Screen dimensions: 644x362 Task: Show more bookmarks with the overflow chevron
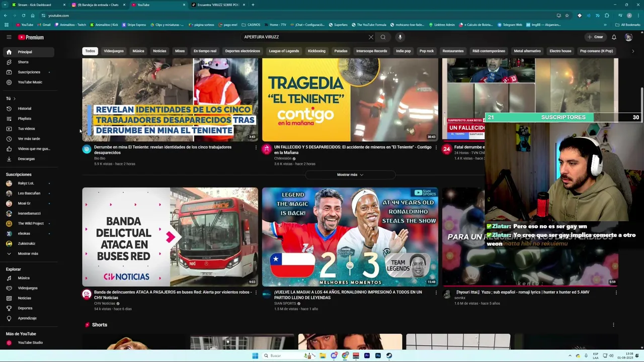point(605,25)
